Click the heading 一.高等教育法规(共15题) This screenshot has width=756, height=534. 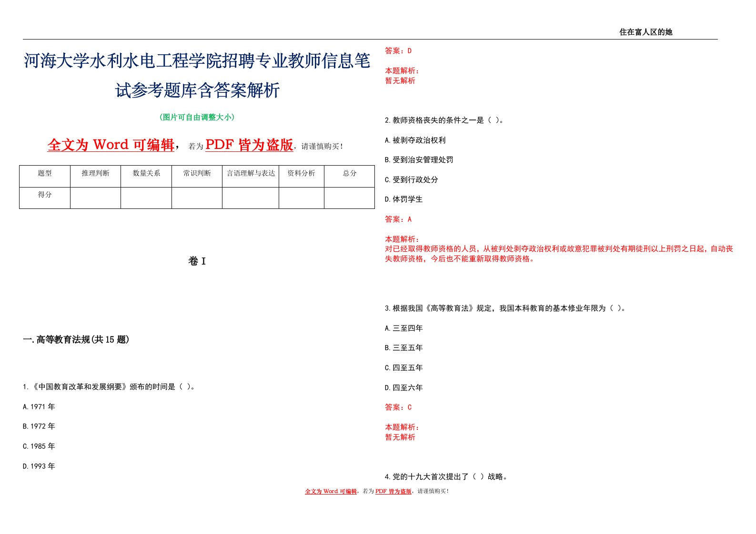[76, 339]
